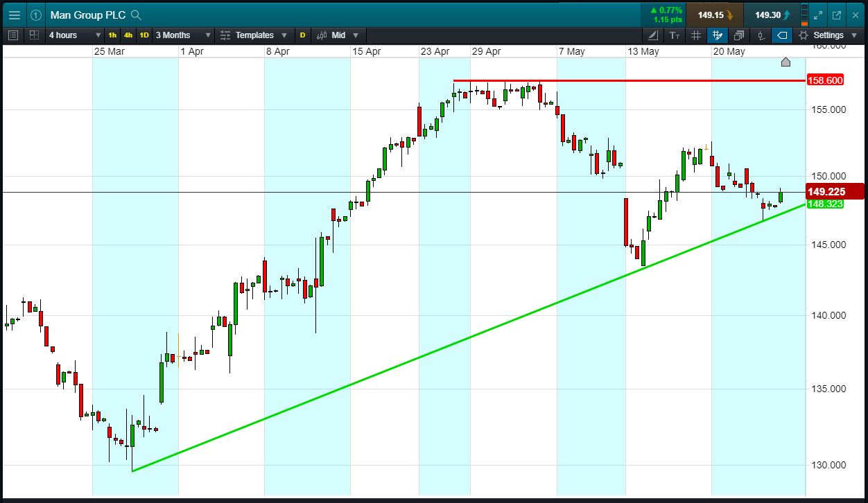Click the 7 May date label
This screenshot has width=868, height=503.
coord(572,51)
